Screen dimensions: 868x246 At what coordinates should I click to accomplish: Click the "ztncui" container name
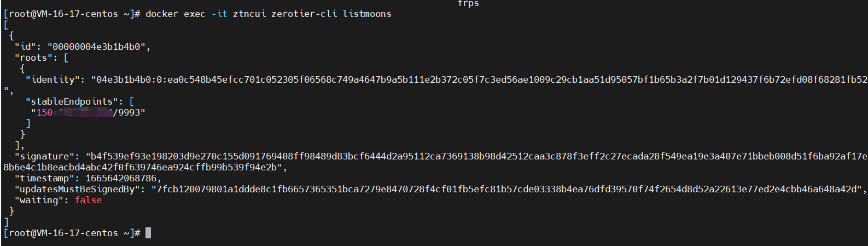pos(249,14)
